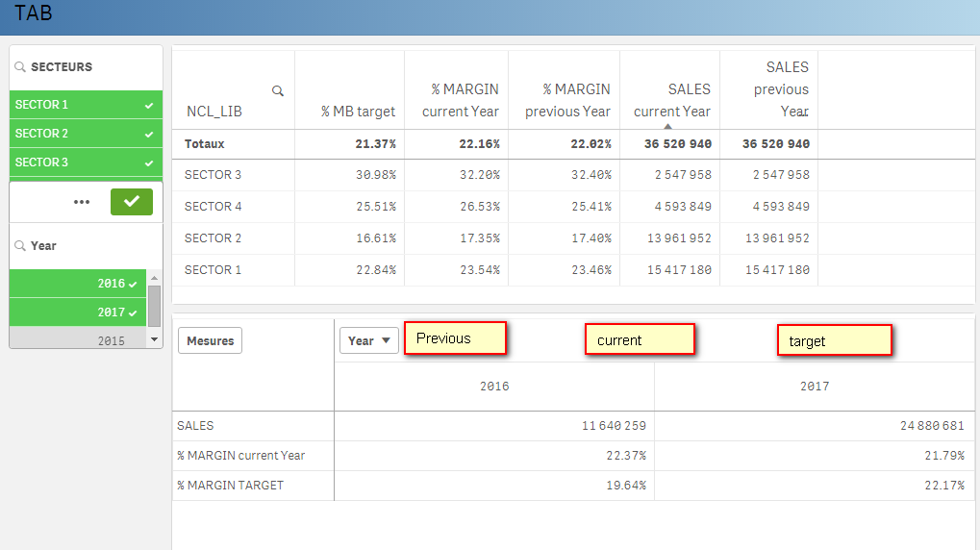Image resolution: width=980 pixels, height=550 pixels.
Task: Click the 19.64% margin target value
Action: click(626, 486)
